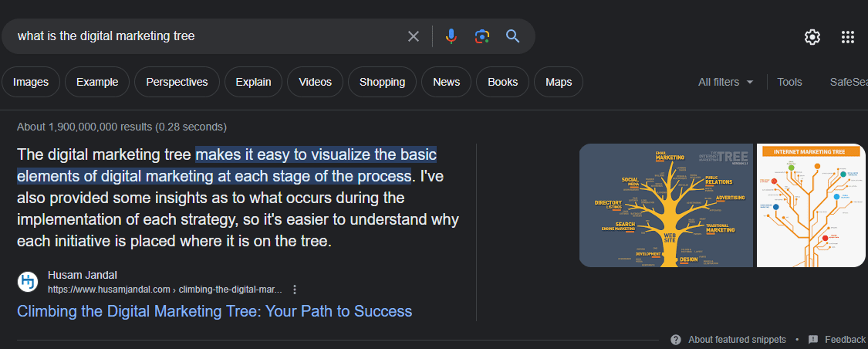Clear the search box with X icon
The image size is (868, 349).
pos(414,36)
